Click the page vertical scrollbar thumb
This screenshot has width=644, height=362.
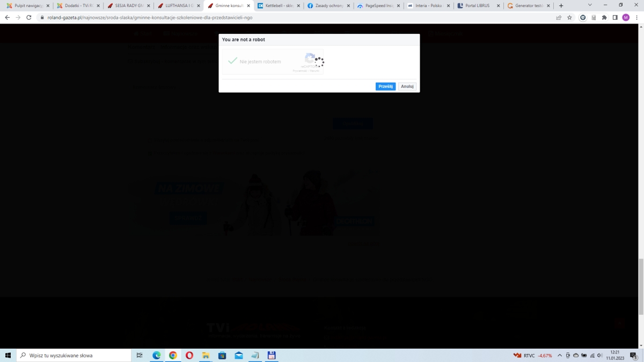[x=640, y=287]
